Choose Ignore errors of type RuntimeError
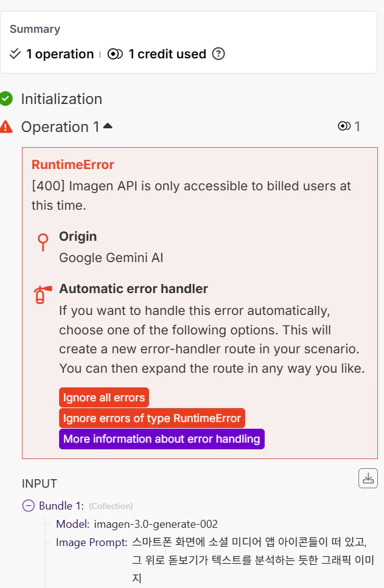Screen dimensions: 384x588 (x=152, y=418)
